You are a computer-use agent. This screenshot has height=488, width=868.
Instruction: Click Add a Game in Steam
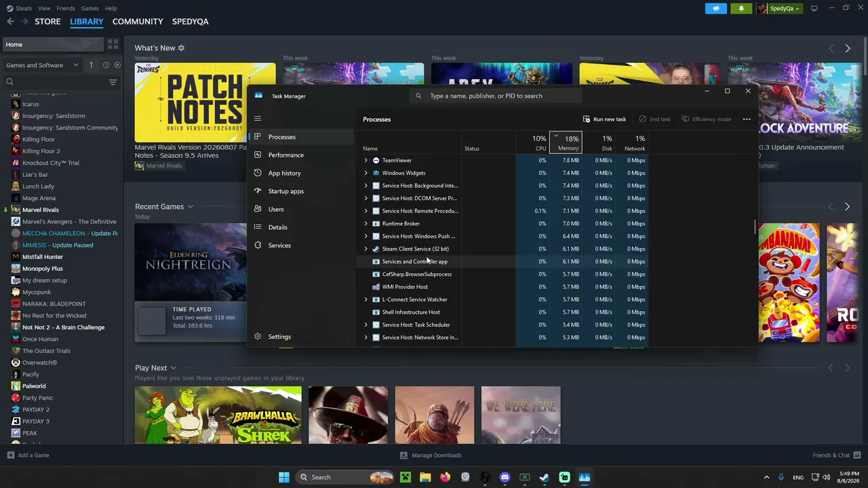point(28,455)
